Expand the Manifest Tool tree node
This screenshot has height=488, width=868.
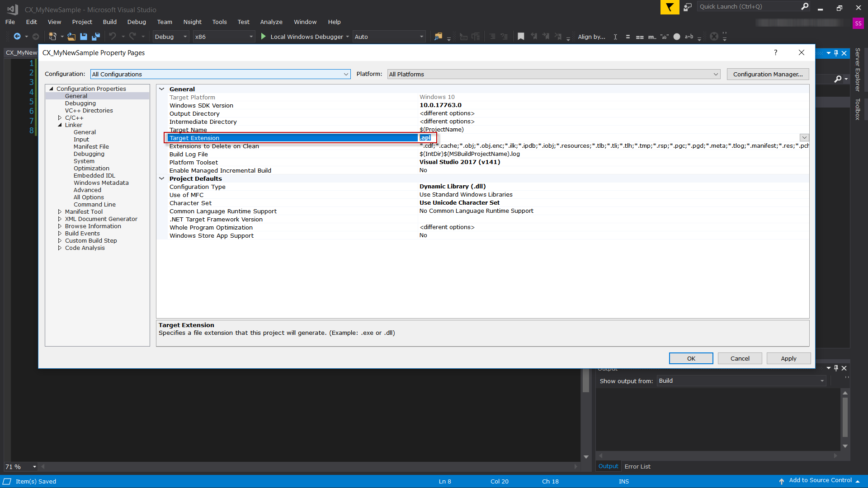(x=60, y=212)
